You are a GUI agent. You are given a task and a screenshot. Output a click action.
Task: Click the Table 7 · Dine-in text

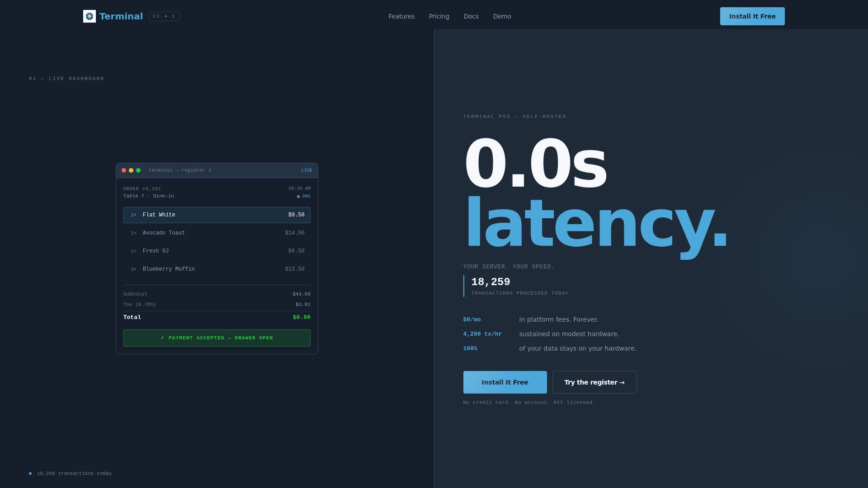pos(149,196)
